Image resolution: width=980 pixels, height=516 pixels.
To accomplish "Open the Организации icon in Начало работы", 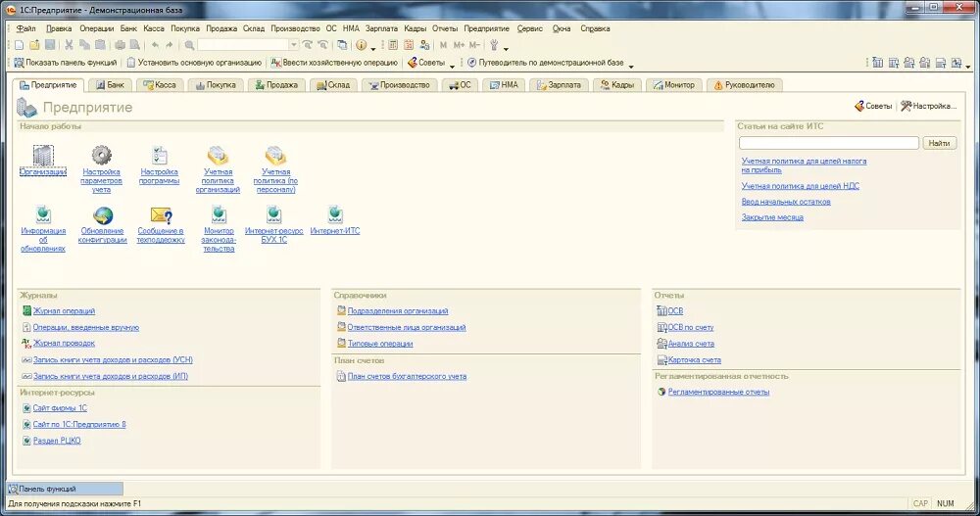I will click(x=43, y=156).
